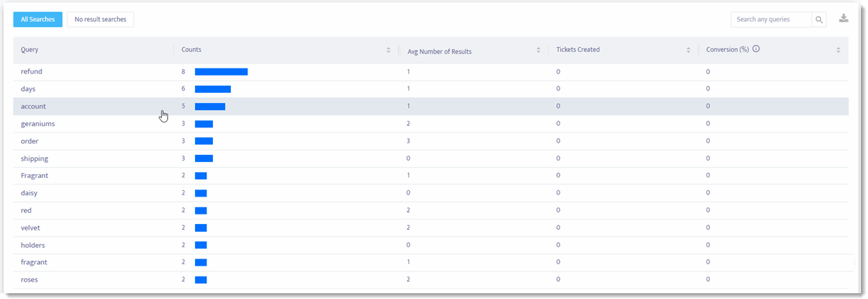Open the daisy query
The height and width of the screenshot is (299, 868).
[x=30, y=193]
